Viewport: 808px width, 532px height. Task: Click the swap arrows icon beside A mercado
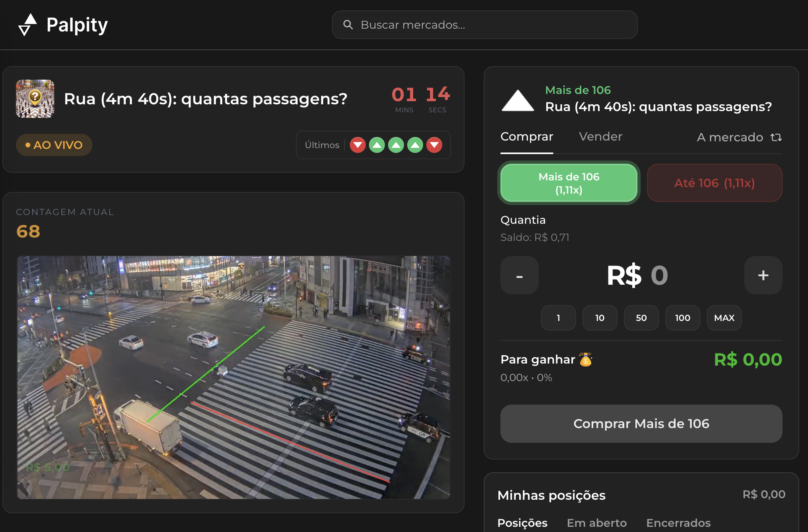(x=776, y=137)
